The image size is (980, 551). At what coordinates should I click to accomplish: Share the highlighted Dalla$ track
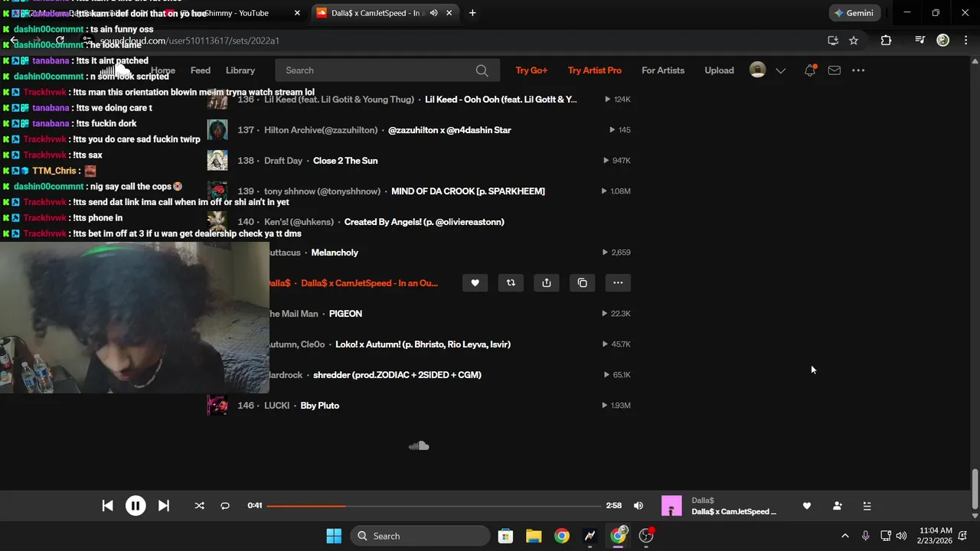tap(547, 283)
